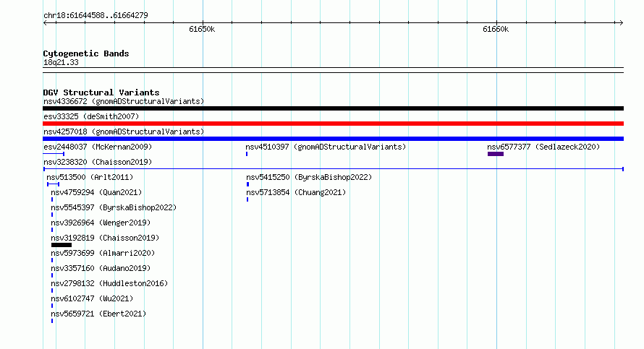Viewport: 644px width, 349px height.
Task: Open nsv513500 (Arlt2011) label
Action: point(90,177)
